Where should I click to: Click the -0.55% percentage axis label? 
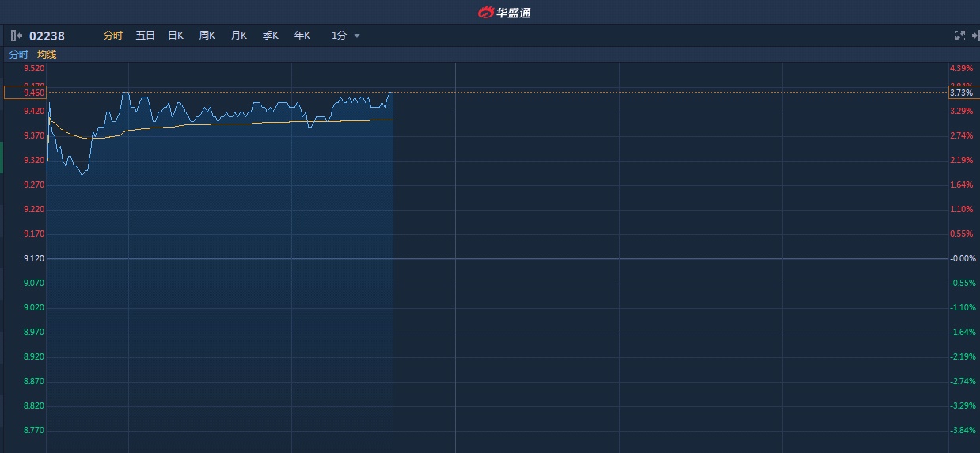963,284
